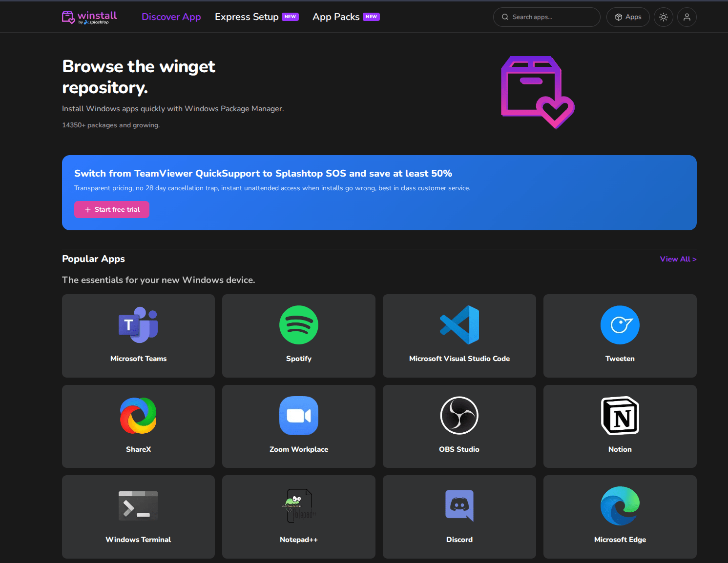Open the Zoom Workplace camera icon
The height and width of the screenshot is (563, 728).
click(299, 416)
